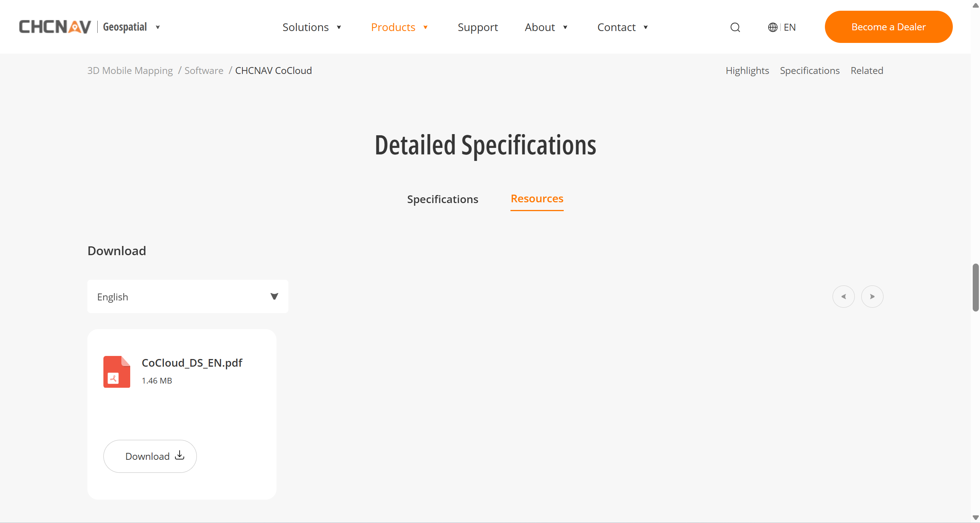Click scrollbar down arrow
Image resolution: width=980 pixels, height=523 pixels.
975,518
